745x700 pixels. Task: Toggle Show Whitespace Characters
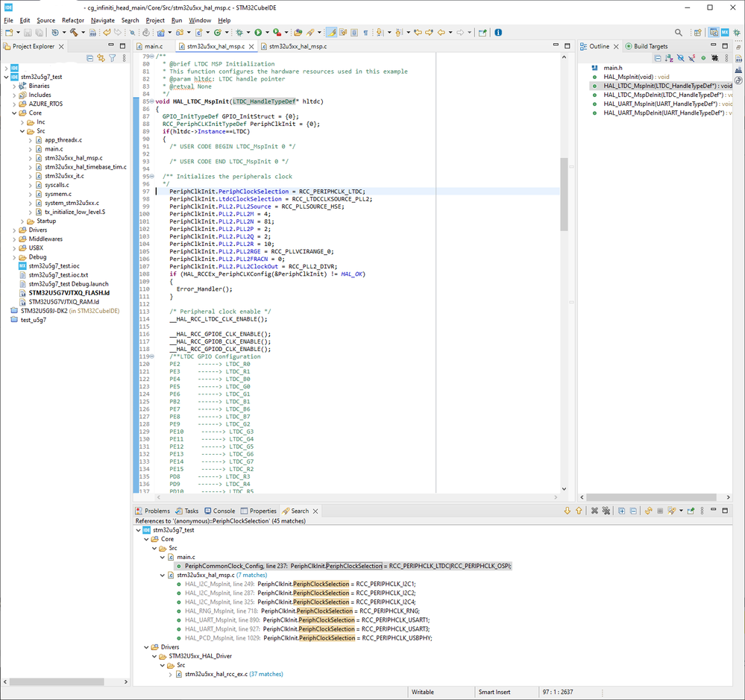click(365, 34)
